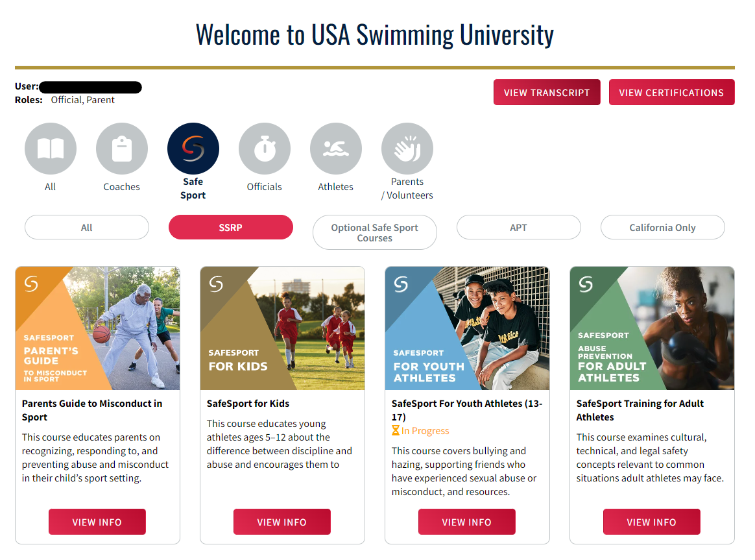This screenshot has width=755, height=560.
Task: View info for SafeSport for Kids
Action: (282, 522)
